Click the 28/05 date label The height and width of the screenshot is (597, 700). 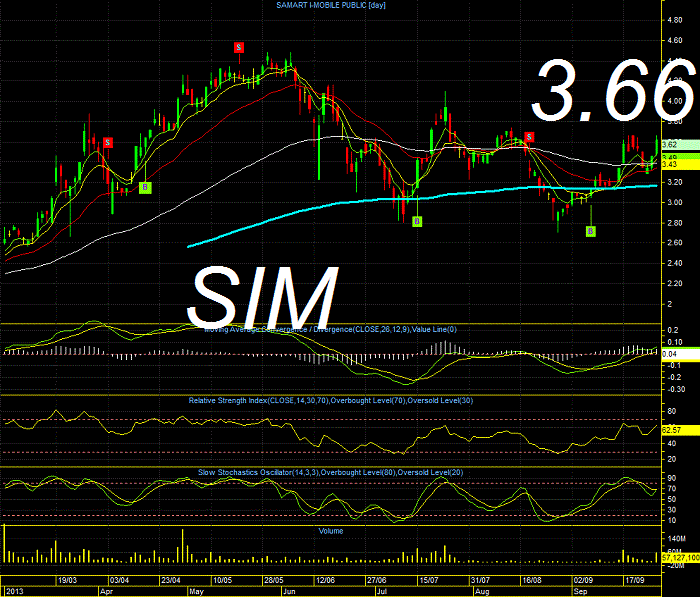pyautogui.click(x=274, y=580)
